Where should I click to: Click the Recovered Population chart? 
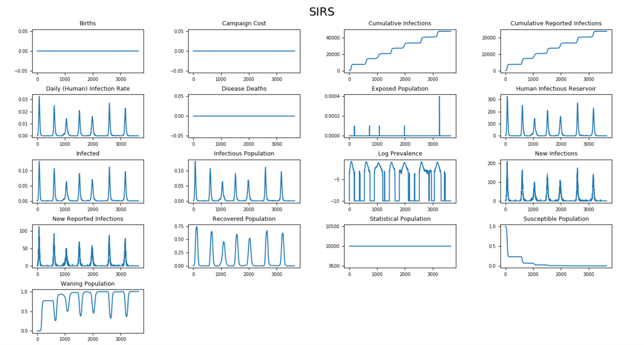point(244,246)
